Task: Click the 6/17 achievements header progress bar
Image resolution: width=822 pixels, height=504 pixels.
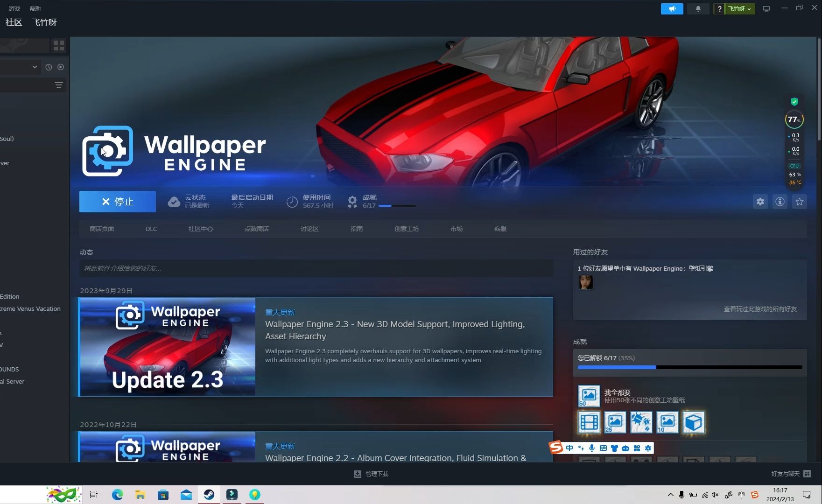Action: (397, 206)
